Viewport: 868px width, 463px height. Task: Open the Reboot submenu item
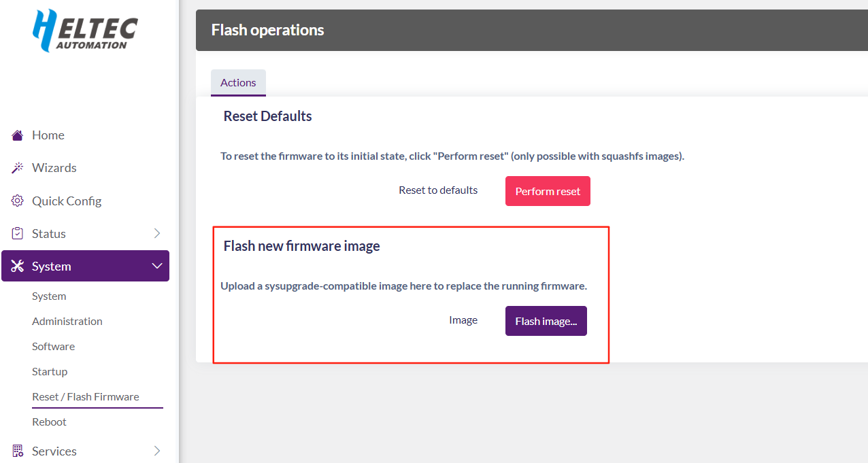(49, 422)
